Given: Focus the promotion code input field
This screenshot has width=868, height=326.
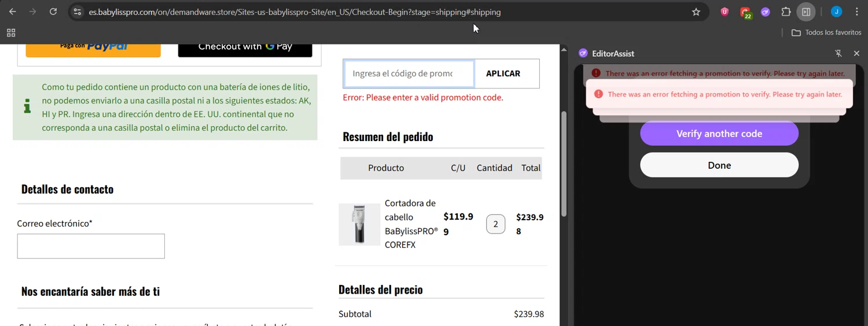Looking at the screenshot, I should point(409,73).
